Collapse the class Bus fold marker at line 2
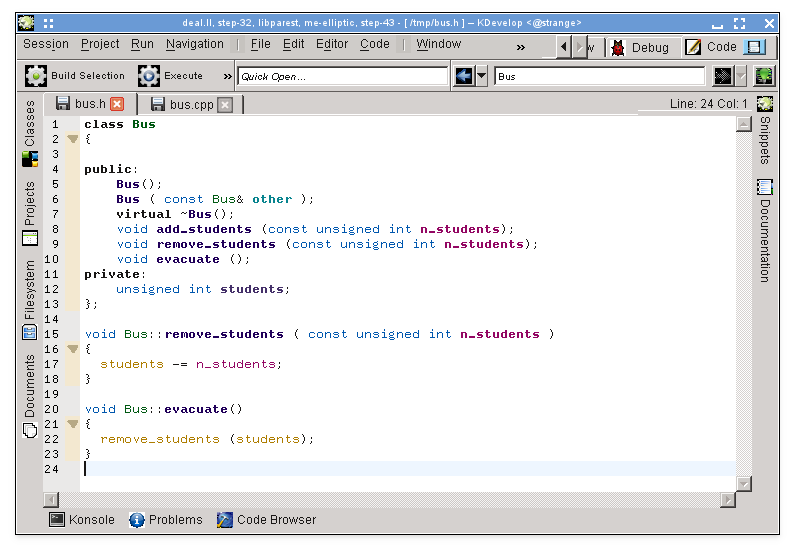 point(73,139)
